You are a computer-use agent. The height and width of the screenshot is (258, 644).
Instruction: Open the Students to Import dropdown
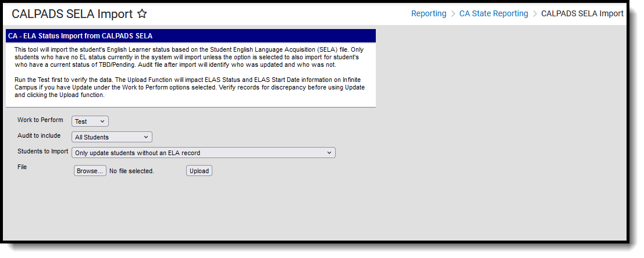(x=203, y=153)
